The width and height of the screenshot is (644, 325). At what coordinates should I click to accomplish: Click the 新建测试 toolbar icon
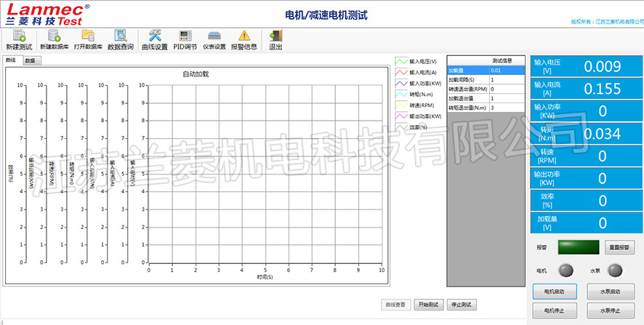pyautogui.click(x=19, y=36)
